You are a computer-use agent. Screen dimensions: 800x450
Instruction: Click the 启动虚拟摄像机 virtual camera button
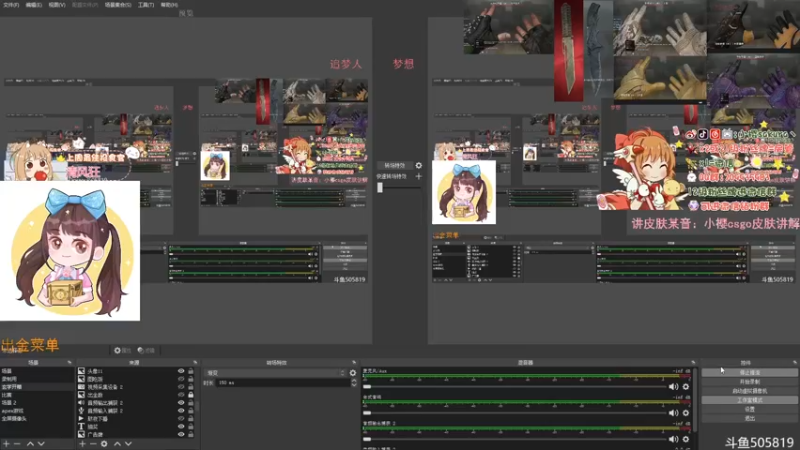tap(749, 391)
